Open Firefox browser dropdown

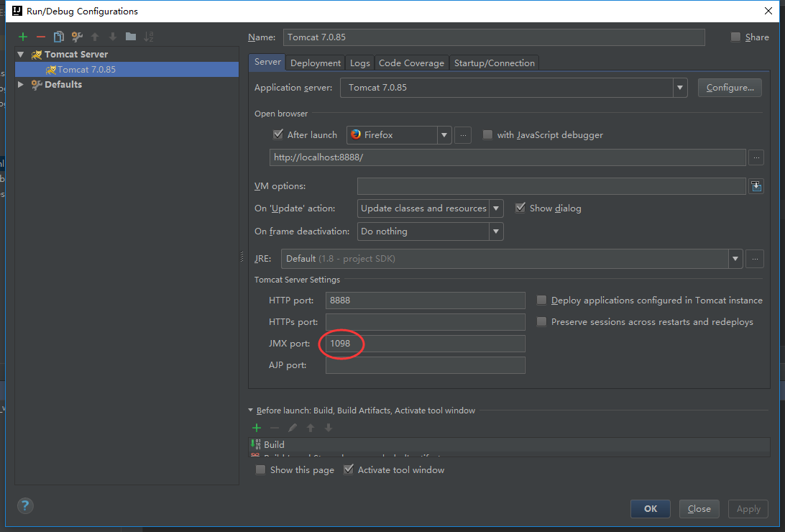point(444,135)
